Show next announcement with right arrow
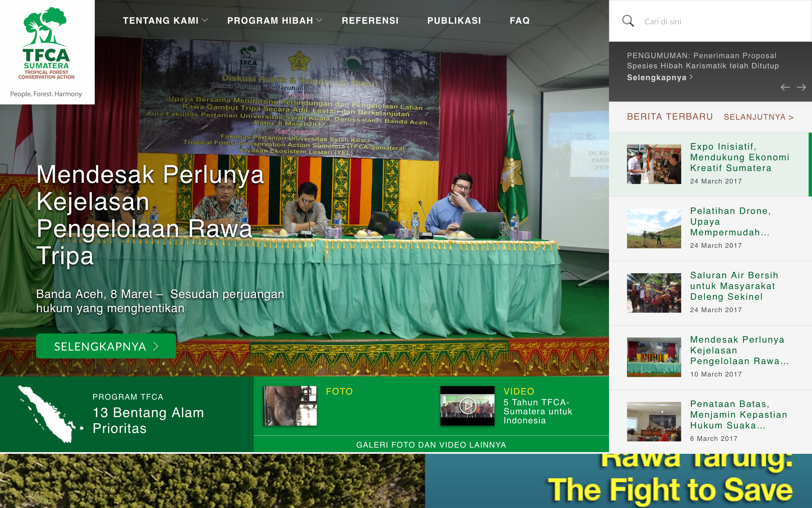Screen dimensions: 812x508 pyautogui.click(x=801, y=87)
